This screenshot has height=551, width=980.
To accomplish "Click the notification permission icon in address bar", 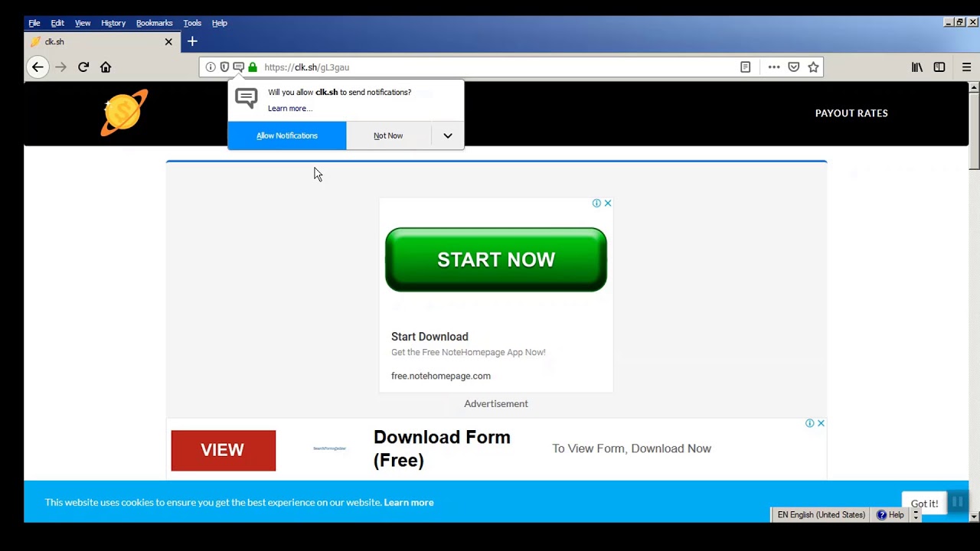I will pos(238,67).
